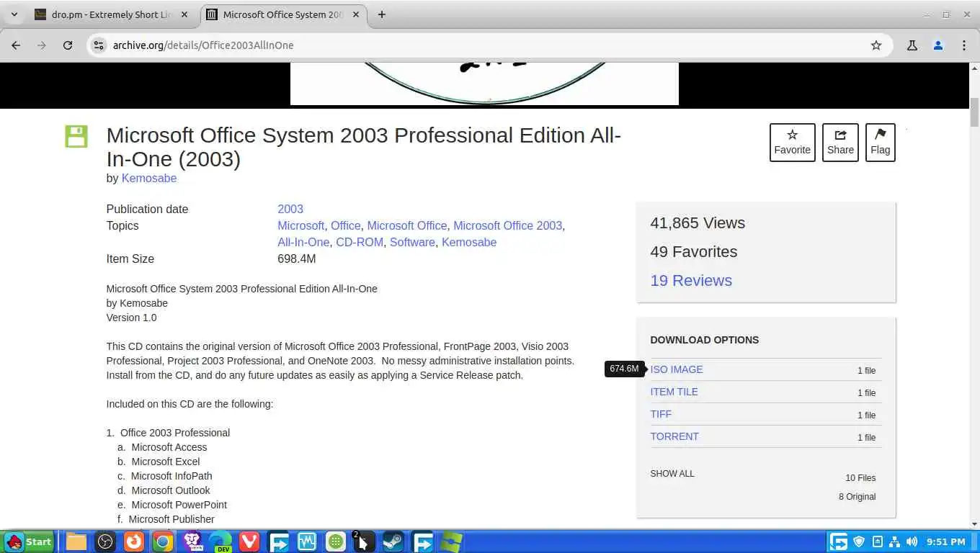Screen dimensions: 980x553
Task: Click the volume speaker tray icon
Action: tap(912, 541)
